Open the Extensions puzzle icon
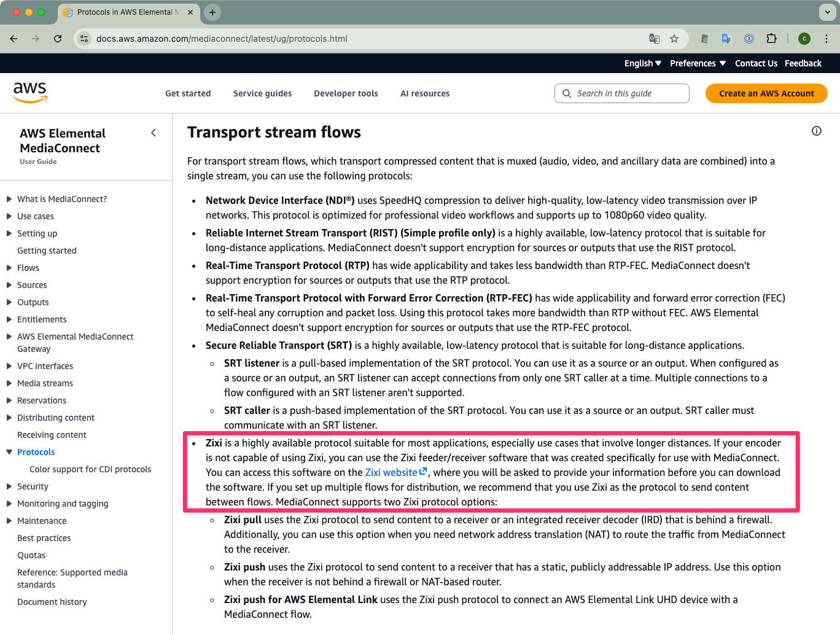Image resolution: width=840 pixels, height=635 pixels. point(772,39)
